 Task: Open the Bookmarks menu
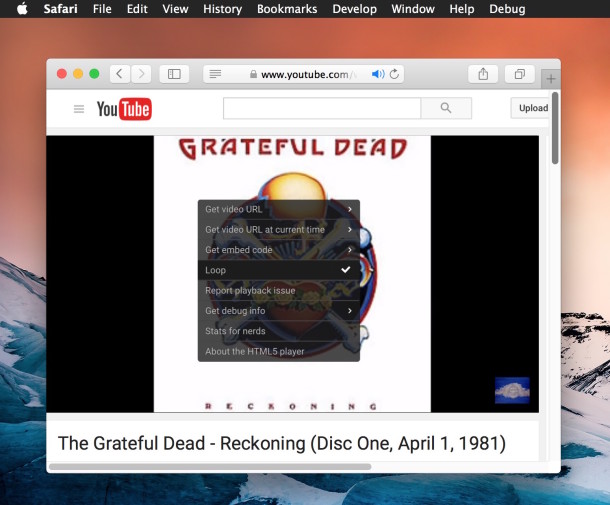287,9
